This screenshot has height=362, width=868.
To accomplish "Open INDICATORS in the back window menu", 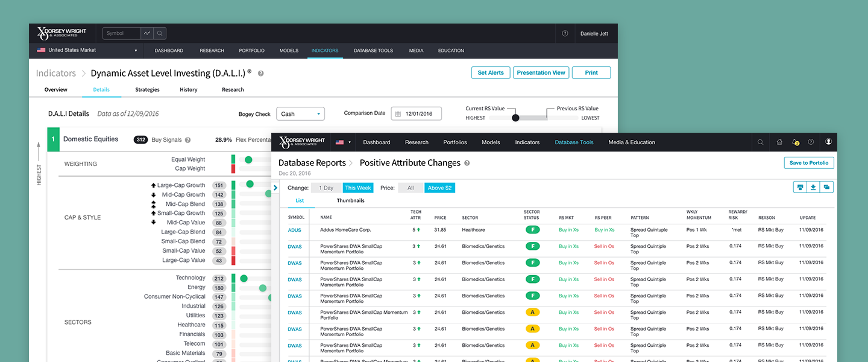I will (x=325, y=51).
